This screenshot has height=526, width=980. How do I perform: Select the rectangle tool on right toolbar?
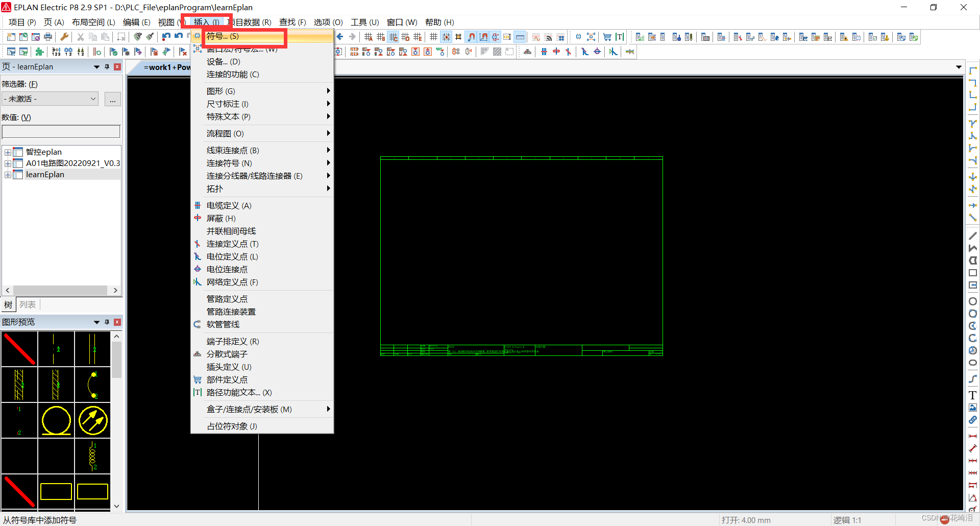pos(973,273)
